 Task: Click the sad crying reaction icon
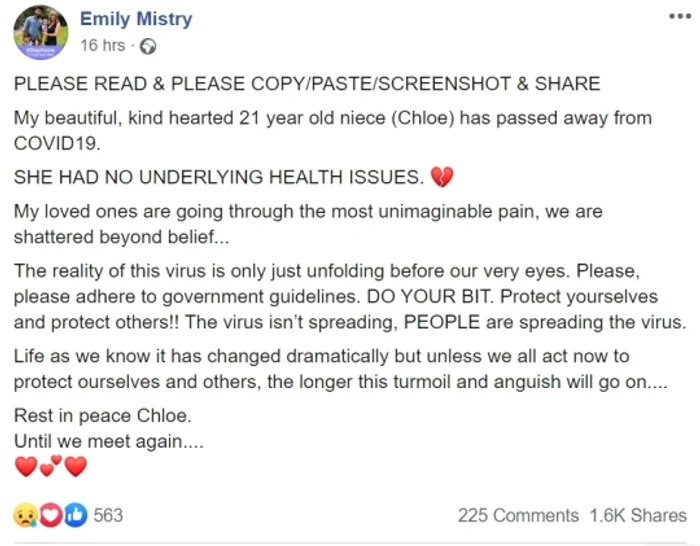[25, 515]
